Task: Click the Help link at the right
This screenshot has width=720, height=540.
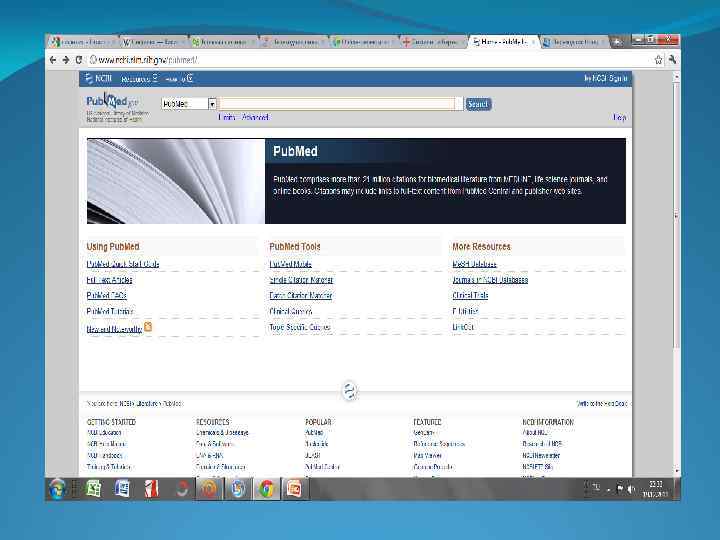Action: 619,117
